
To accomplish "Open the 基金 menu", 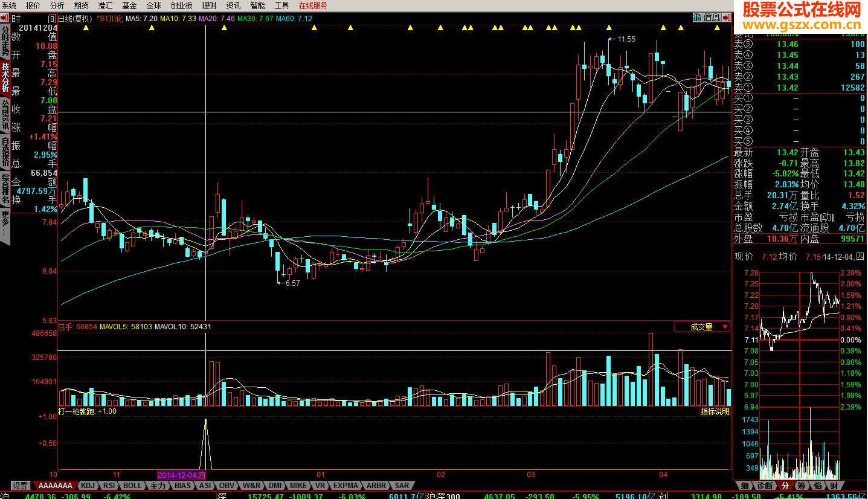I will 129,5.
